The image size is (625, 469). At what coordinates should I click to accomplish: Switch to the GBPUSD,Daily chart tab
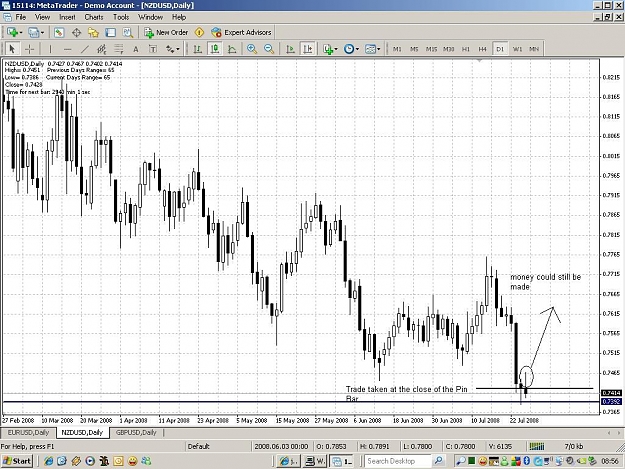(136, 432)
